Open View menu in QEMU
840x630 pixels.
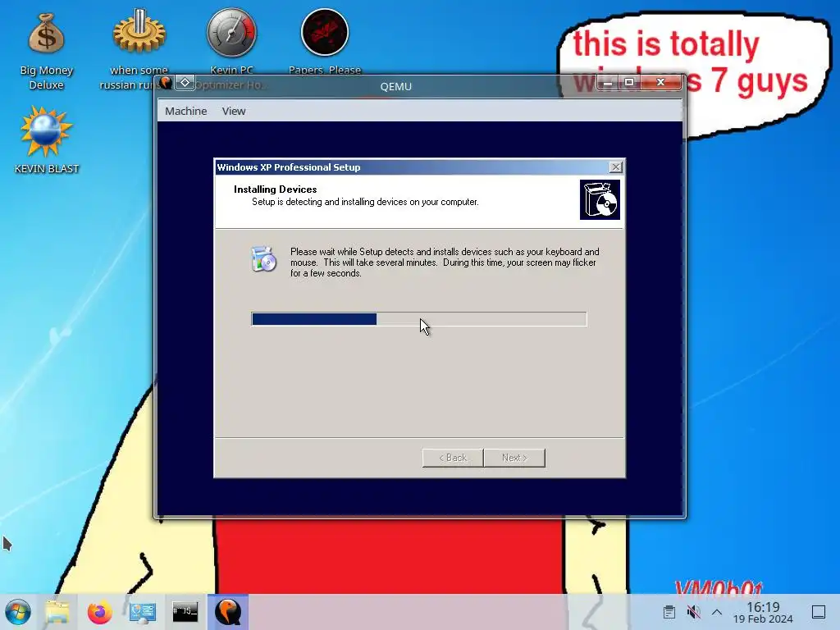pos(234,111)
